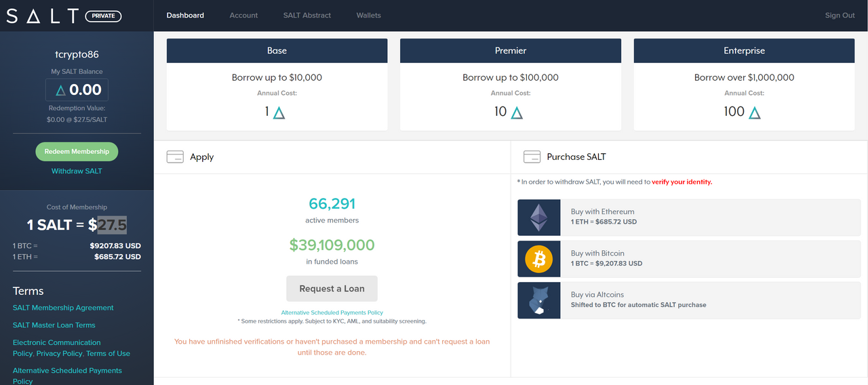The height and width of the screenshot is (385, 868).
Task: Click the Premier plan header
Action: point(511,51)
